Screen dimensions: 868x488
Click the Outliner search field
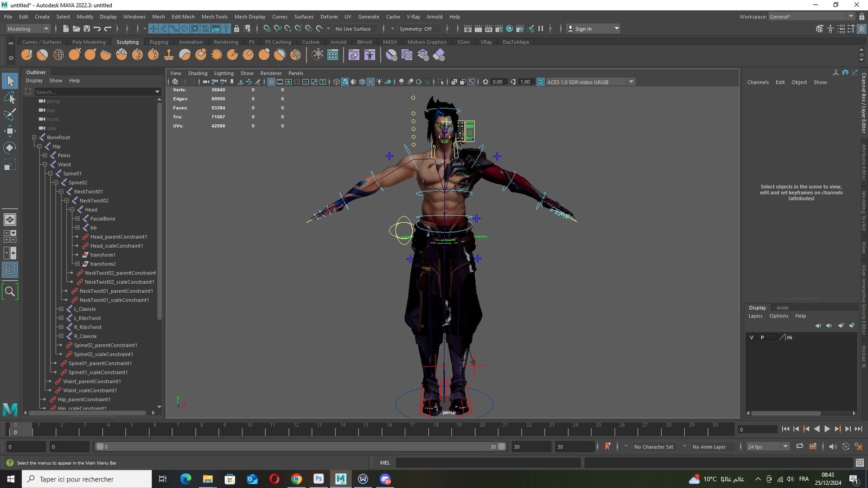[94, 92]
